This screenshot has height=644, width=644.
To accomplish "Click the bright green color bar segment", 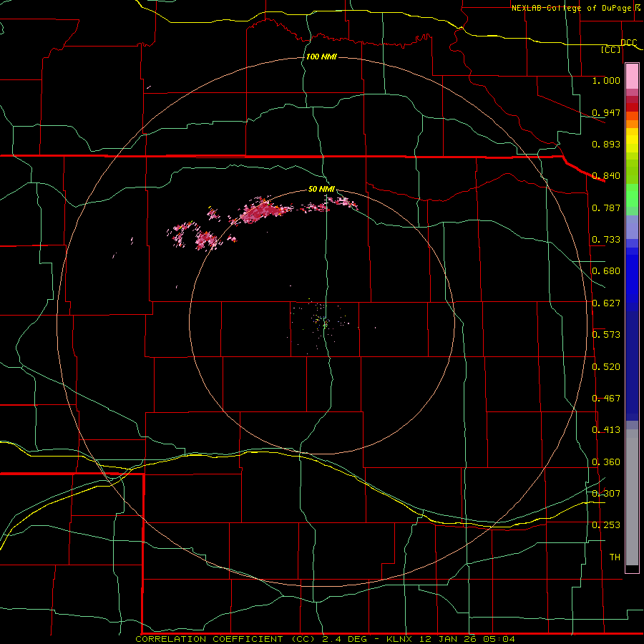I will point(632,195).
